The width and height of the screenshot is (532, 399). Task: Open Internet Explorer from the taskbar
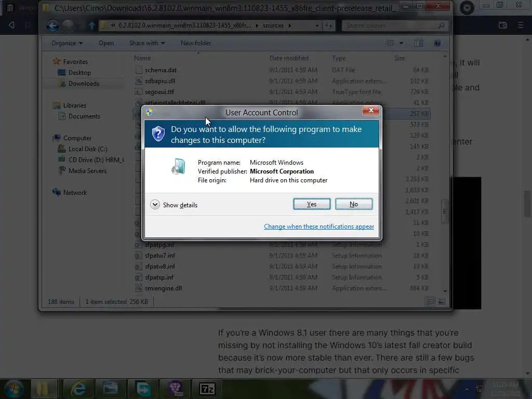[78, 389]
